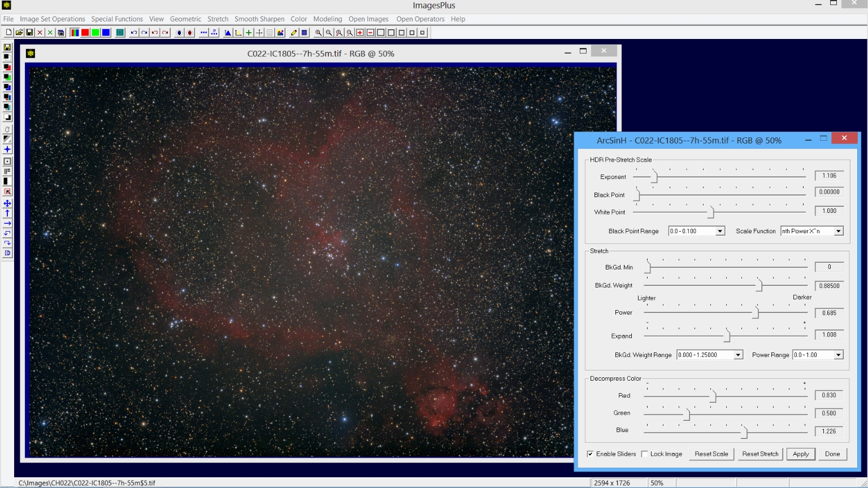Click the yellow save icon in left sidebar
The width and height of the screenshot is (868, 488).
pyautogui.click(x=7, y=47)
